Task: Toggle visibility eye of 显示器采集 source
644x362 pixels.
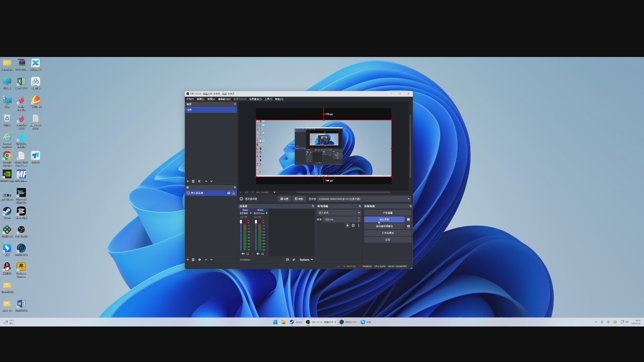Action: coord(229,193)
